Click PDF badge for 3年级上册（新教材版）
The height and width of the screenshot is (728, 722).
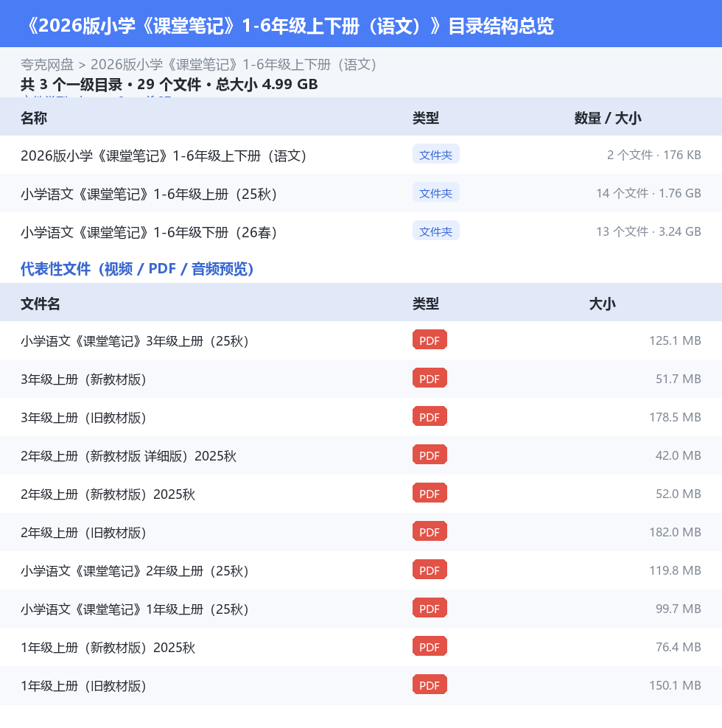[x=430, y=379]
